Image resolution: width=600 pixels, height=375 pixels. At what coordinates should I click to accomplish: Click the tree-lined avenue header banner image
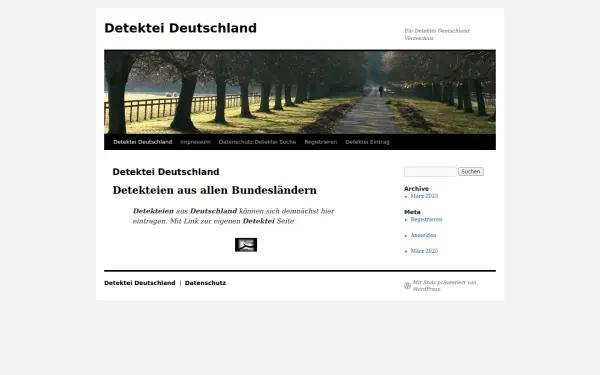click(300, 92)
